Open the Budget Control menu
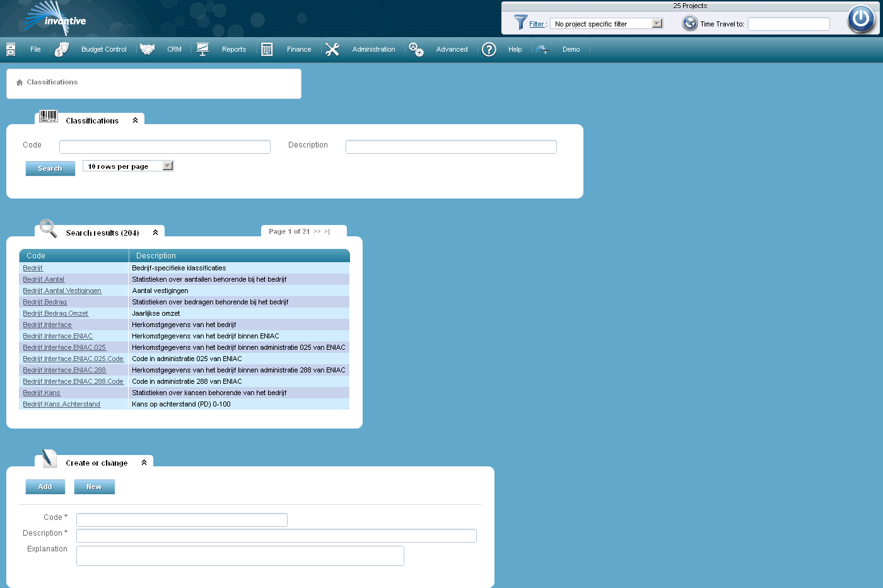883x588 pixels. tap(104, 49)
